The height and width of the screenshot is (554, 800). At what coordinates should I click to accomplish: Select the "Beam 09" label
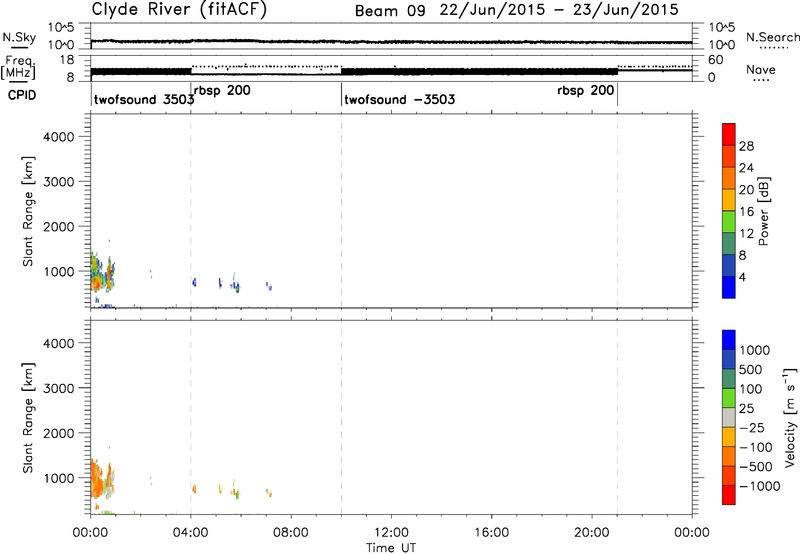(390, 11)
